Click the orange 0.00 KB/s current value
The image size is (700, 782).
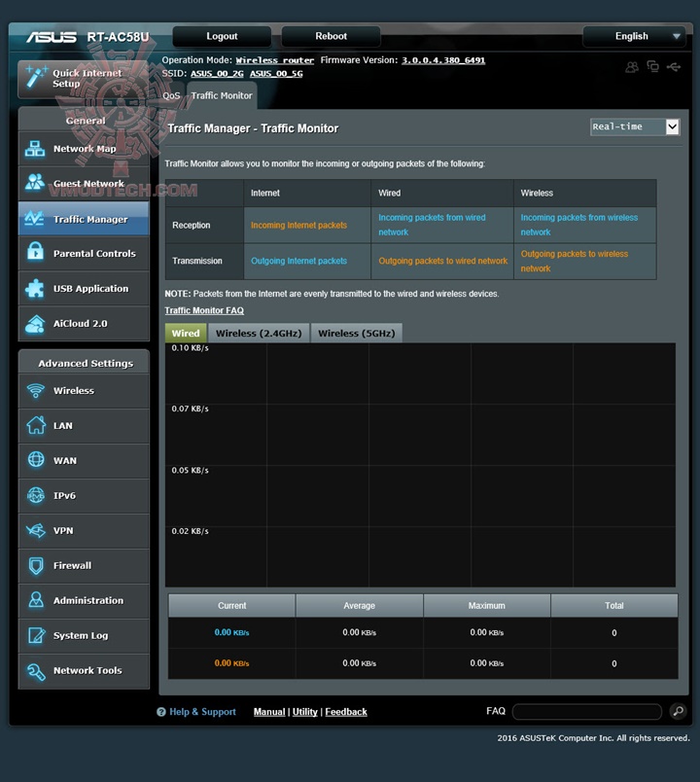coord(231,663)
